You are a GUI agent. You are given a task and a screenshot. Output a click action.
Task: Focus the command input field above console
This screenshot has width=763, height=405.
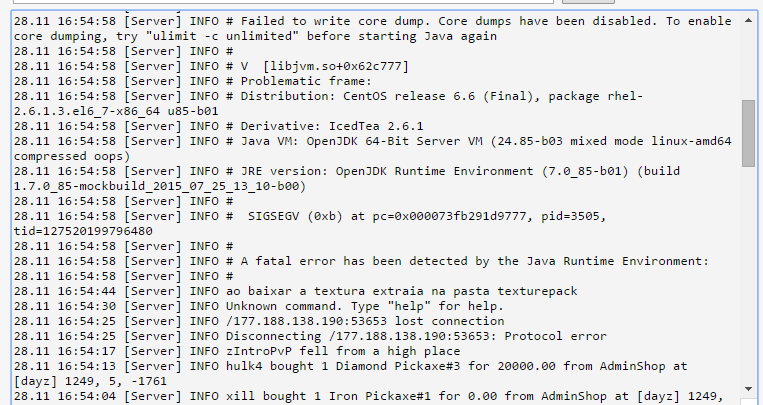283,1
